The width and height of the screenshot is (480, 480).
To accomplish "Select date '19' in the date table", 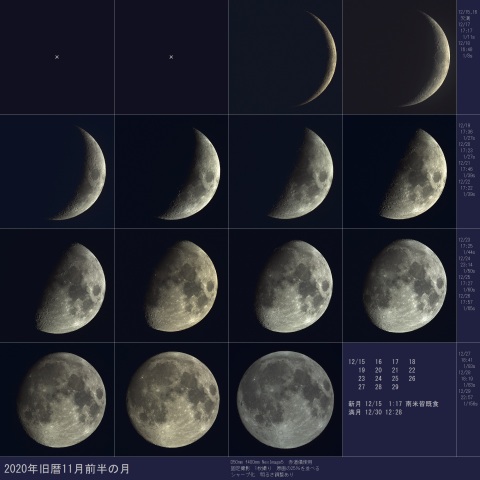I will tap(362, 370).
